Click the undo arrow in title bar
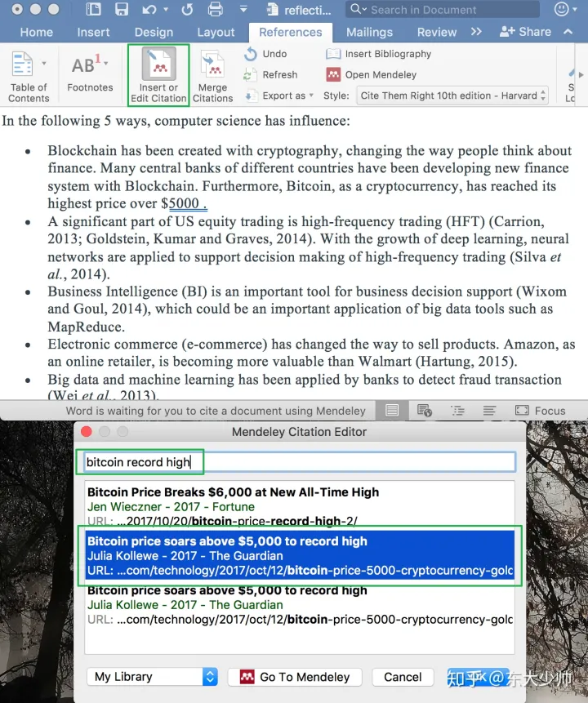This screenshot has height=703, width=588. coord(149,10)
